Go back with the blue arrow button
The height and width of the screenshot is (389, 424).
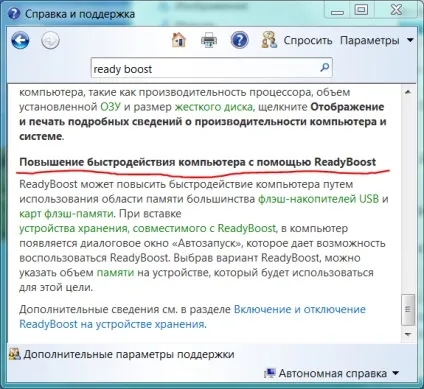pos(20,41)
